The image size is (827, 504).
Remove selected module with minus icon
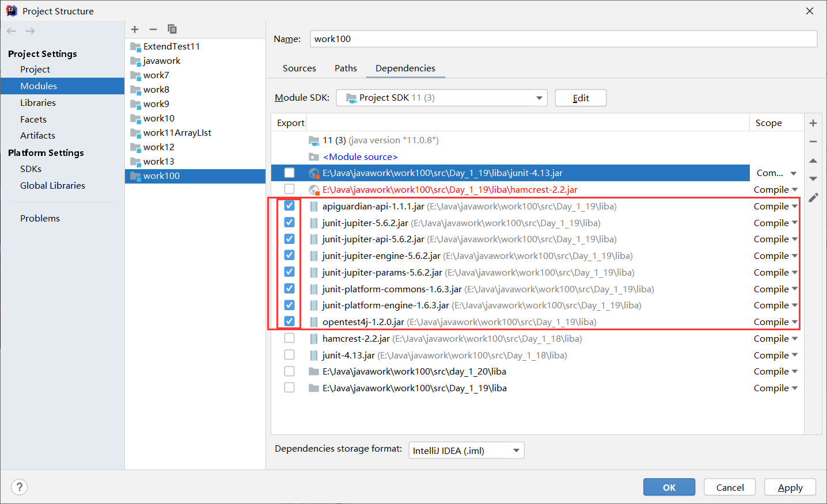[x=153, y=29]
